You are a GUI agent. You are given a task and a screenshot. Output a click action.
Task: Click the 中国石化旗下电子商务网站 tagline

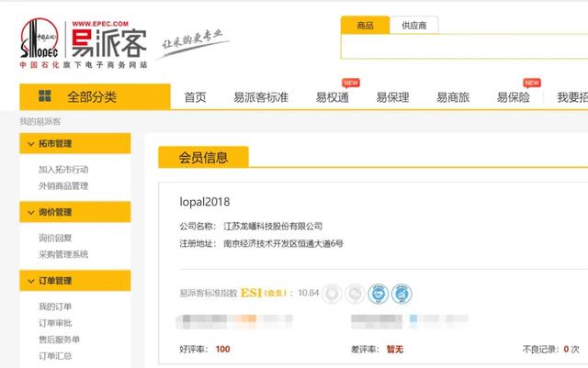[x=84, y=65]
